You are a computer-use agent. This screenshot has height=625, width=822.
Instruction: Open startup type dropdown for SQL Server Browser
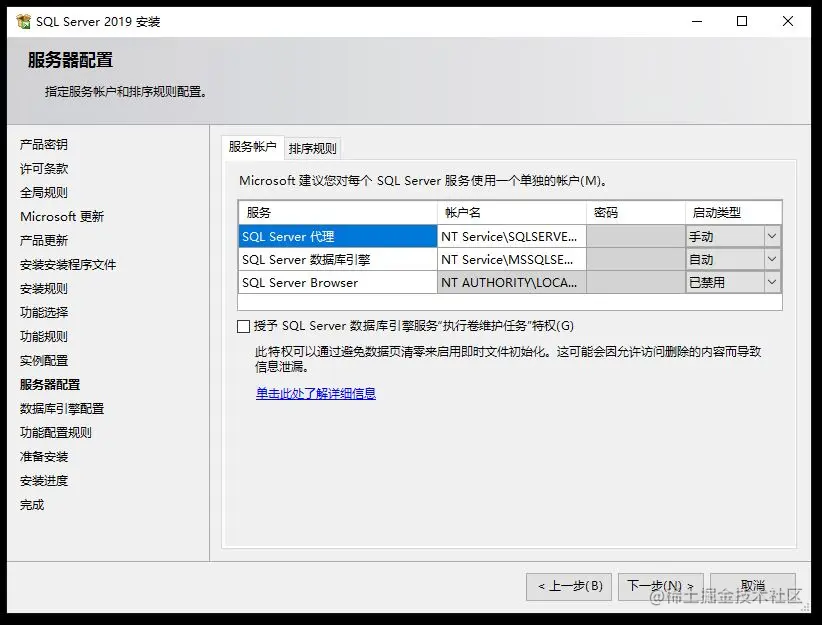point(772,283)
